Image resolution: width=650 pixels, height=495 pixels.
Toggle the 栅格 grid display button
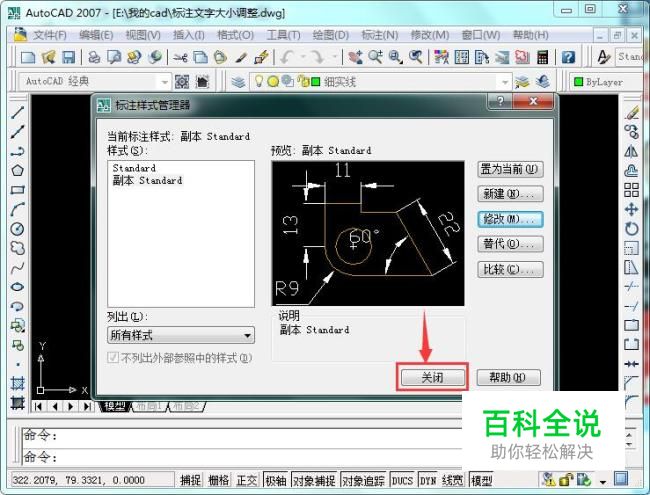[x=219, y=480]
